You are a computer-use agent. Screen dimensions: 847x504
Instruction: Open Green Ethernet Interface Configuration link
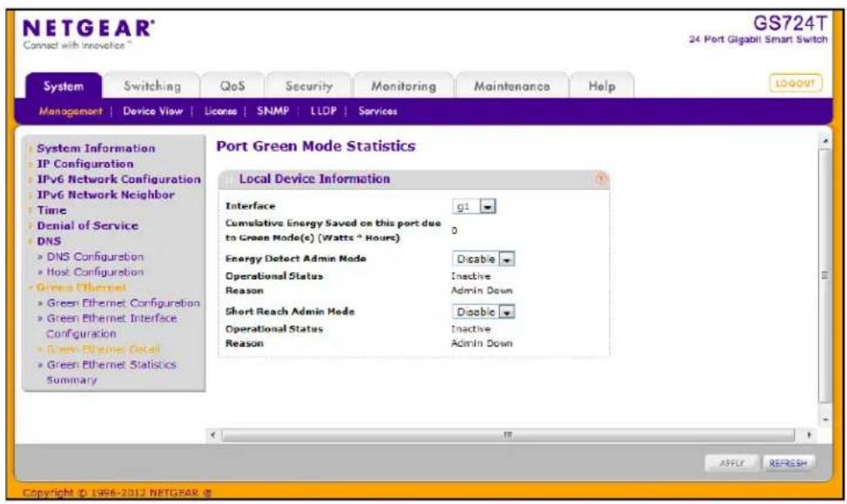(x=111, y=326)
